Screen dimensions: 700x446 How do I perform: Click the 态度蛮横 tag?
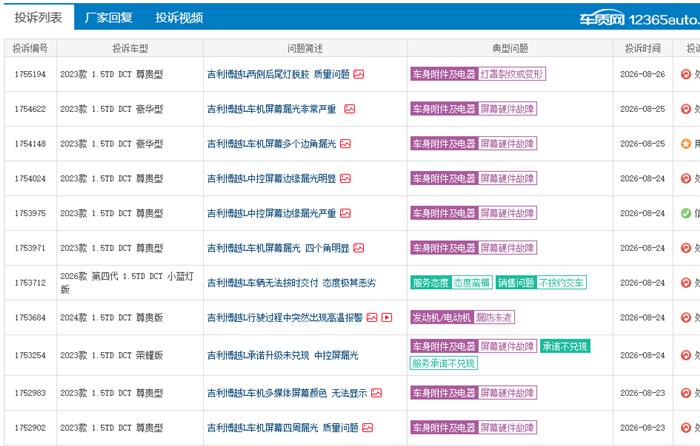click(472, 283)
